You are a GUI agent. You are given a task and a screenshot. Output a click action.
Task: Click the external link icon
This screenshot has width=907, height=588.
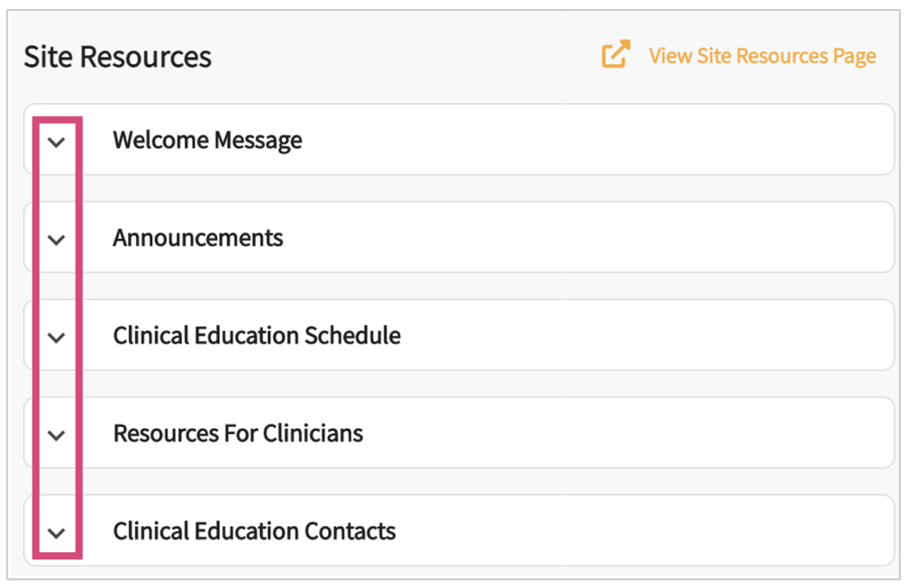(616, 55)
